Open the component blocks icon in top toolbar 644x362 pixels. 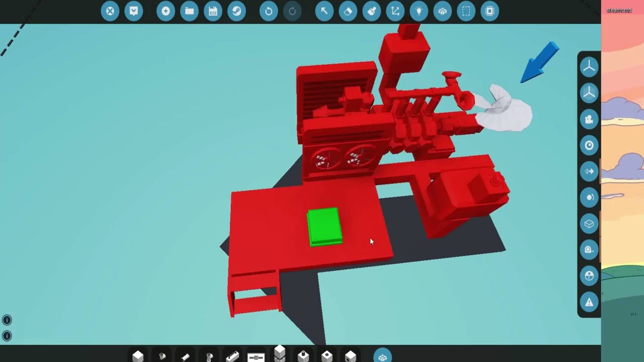443,11
